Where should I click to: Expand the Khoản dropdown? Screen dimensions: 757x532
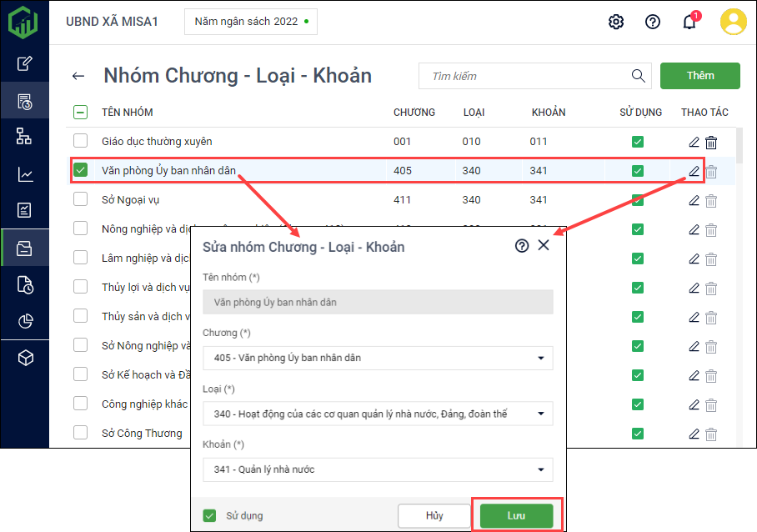540,469
